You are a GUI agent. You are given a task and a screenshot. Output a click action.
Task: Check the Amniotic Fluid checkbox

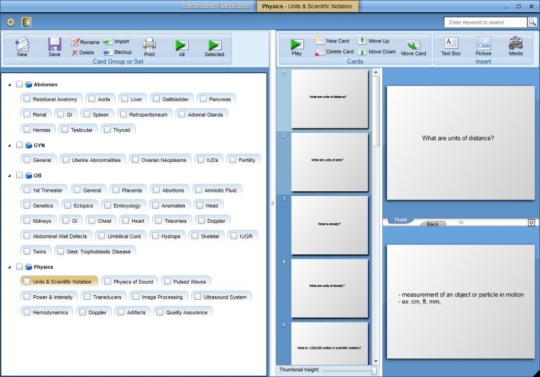coord(199,190)
